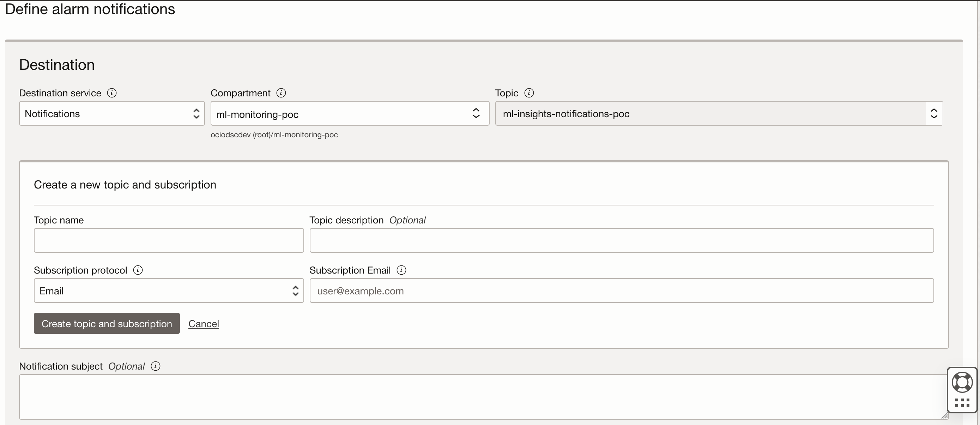Click the Topic name input field
Image resolution: width=980 pixels, height=425 pixels.
(169, 240)
